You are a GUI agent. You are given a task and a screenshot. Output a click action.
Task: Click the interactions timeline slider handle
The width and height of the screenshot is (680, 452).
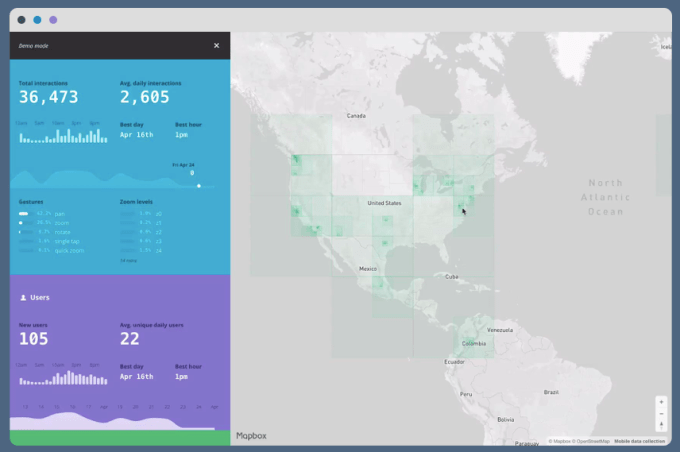pos(199,185)
